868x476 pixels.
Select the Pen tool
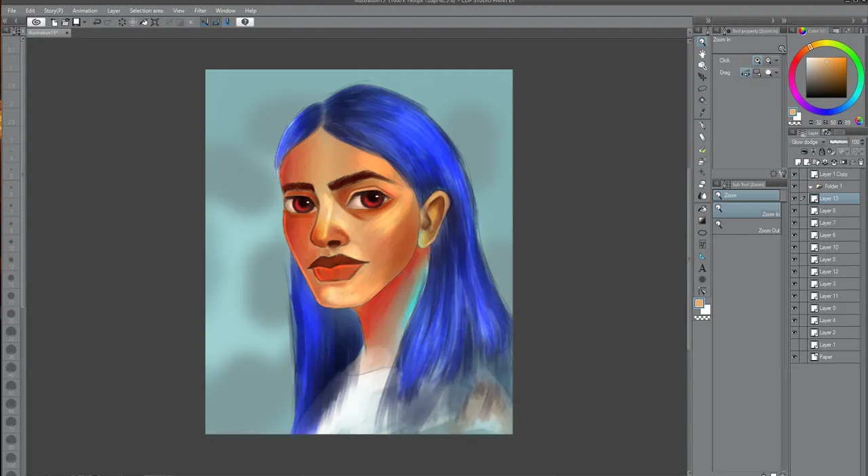coord(702,125)
